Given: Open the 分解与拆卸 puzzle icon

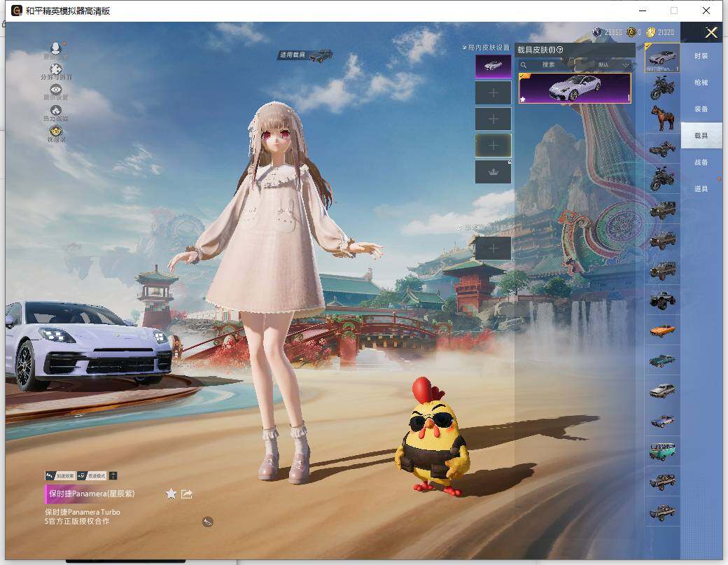Looking at the screenshot, I should pos(56,70).
